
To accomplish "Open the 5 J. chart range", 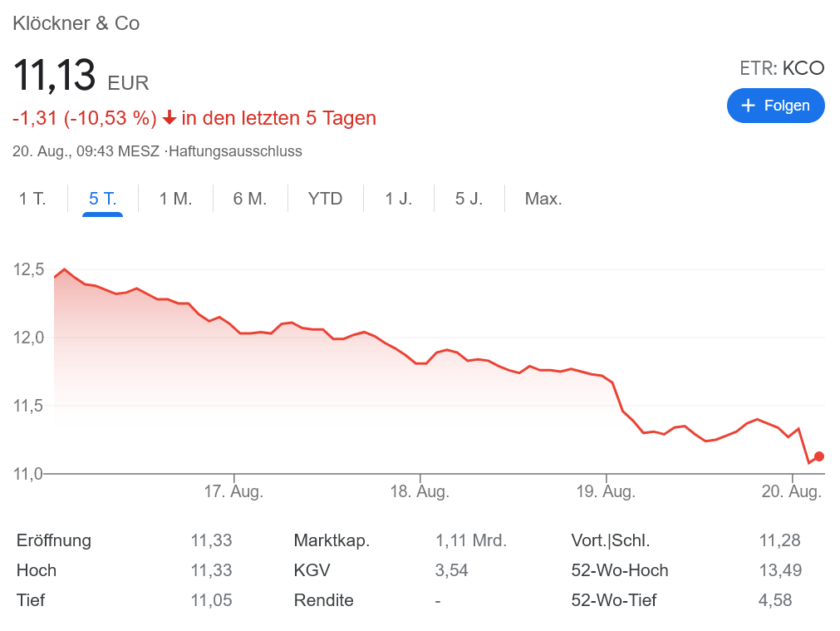I will 469,199.
